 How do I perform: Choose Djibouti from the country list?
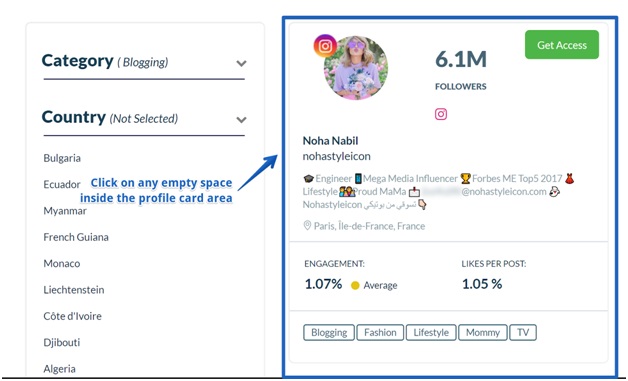click(x=62, y=343)
